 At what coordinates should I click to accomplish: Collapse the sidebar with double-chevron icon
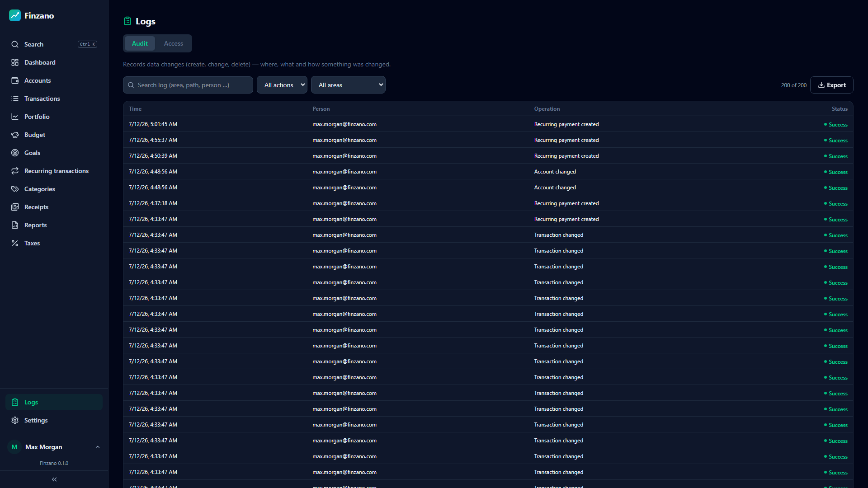[54, 479]
